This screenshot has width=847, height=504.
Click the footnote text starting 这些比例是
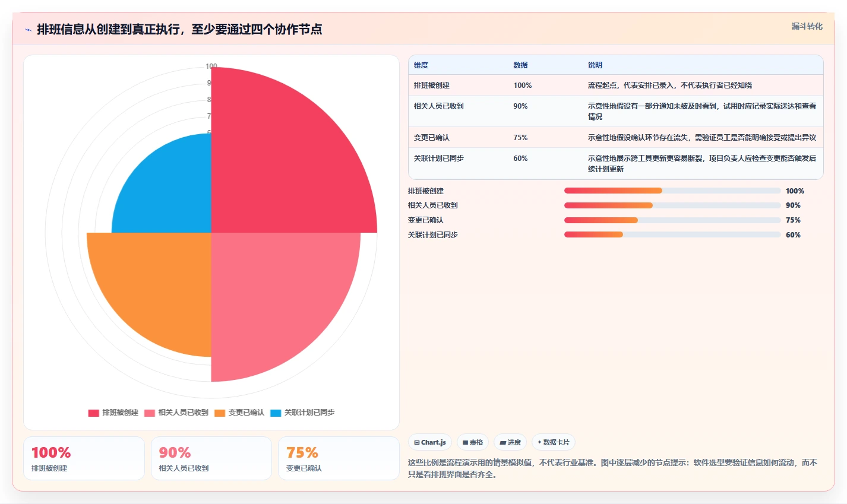(613, 468)
